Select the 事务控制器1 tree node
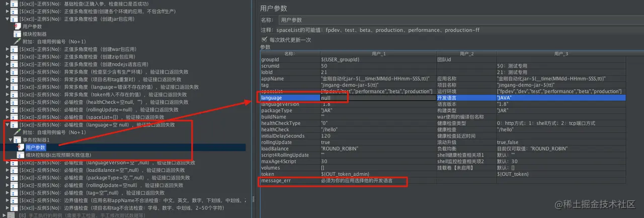Screen dimensions: 644x218 [x=36, y=139]
